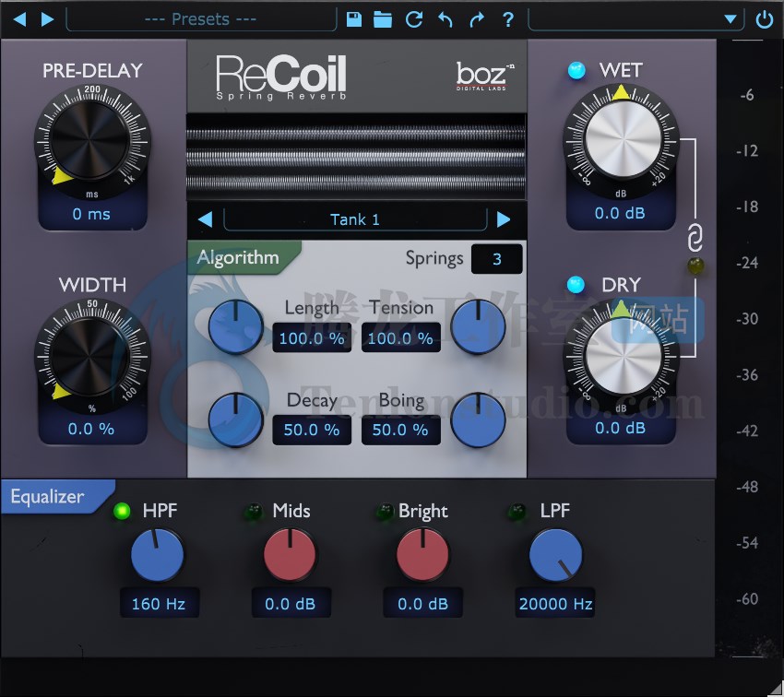Edit the Wet 0.0 dB value
Image resolution: width=784 pixels, height=697 pixels.
621,213
